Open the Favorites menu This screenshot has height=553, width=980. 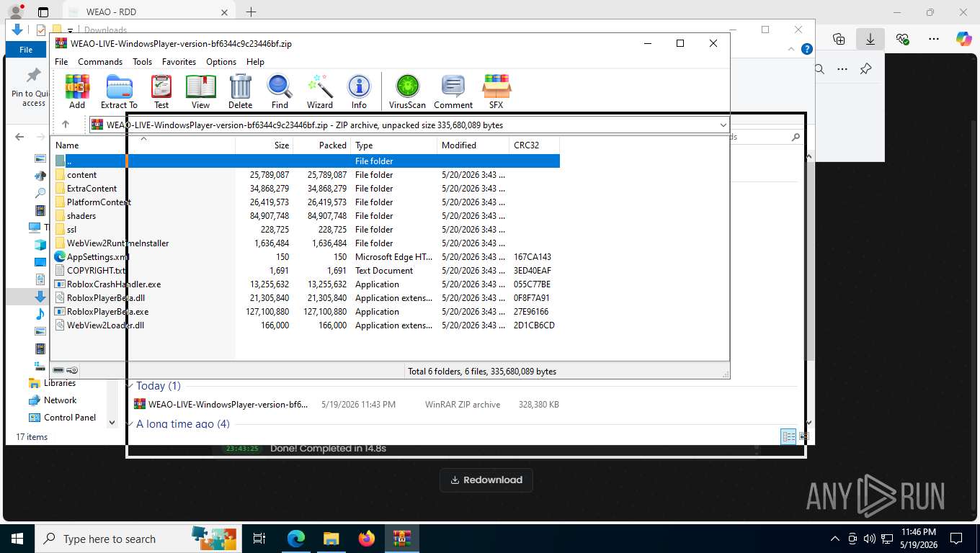(179, 62)
